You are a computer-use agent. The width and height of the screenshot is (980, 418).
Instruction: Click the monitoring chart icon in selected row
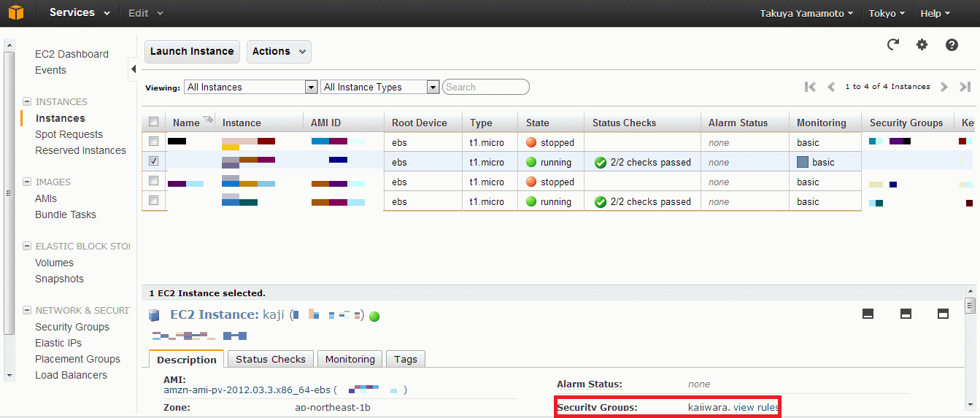click(803, 162)
